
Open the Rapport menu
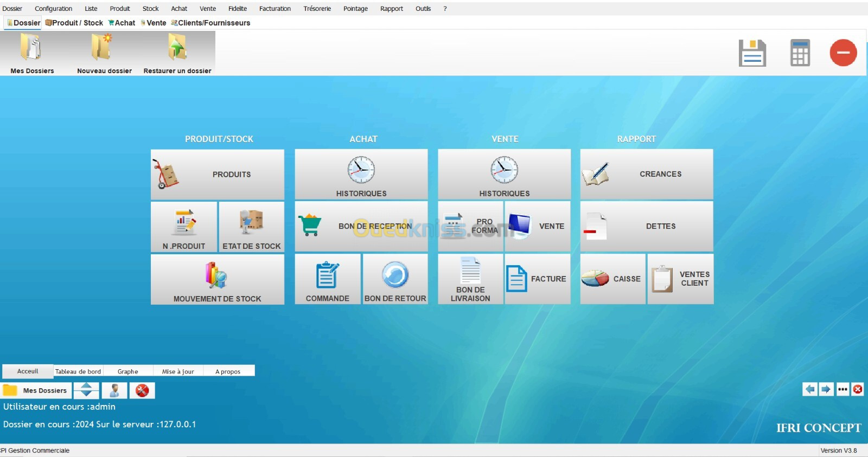click(392, 9)
